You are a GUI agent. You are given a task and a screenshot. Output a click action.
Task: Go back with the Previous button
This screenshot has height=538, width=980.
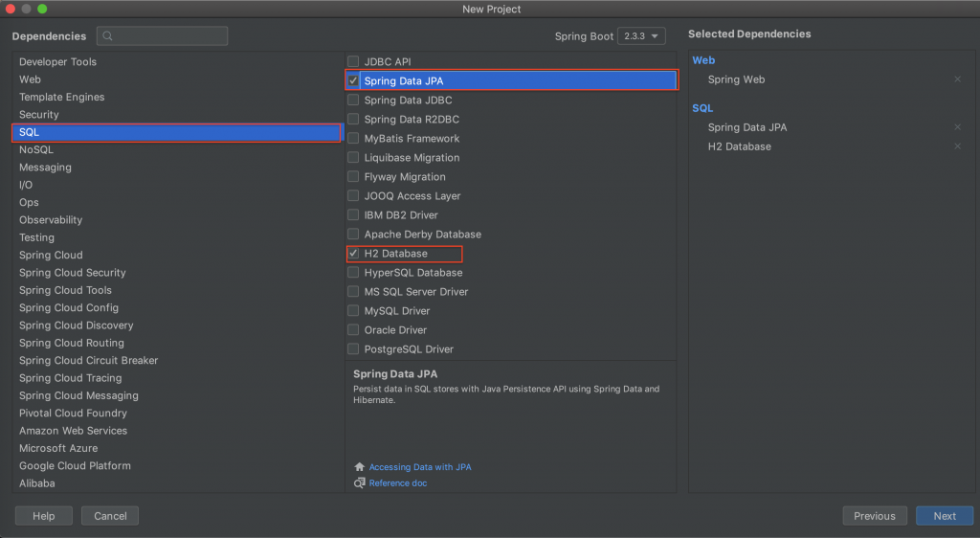(874, 516)
